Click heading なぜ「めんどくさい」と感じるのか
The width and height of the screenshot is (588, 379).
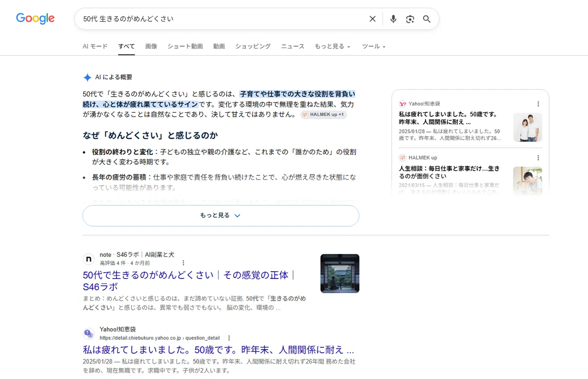coord(150,135)
